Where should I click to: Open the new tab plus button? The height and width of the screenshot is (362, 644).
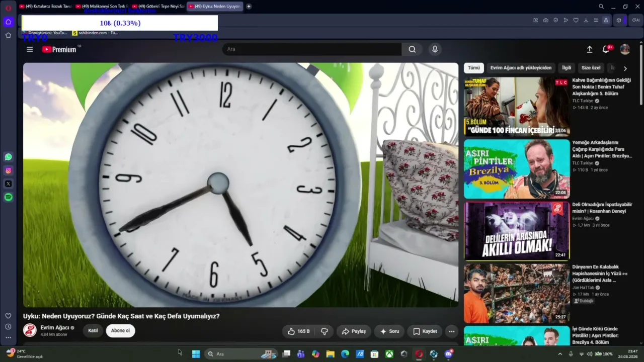[249, 7]
